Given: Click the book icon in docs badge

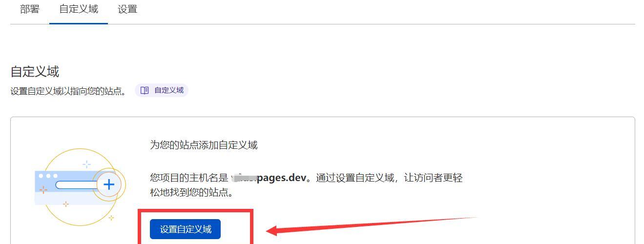Looking at the screenshot, I should pyautogui.click(x=145, y=90).
